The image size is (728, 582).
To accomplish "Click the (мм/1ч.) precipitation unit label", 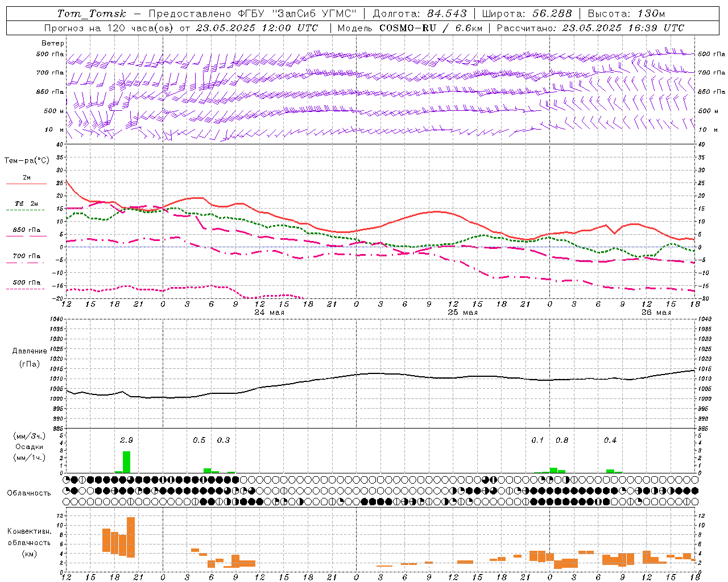I will [x=30, y=457].
